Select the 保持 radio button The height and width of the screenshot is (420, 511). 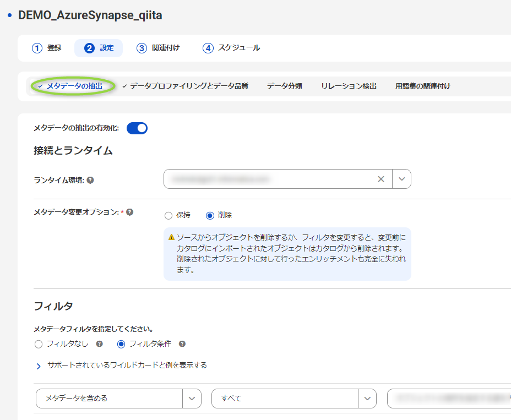click(x=168, y=215)
